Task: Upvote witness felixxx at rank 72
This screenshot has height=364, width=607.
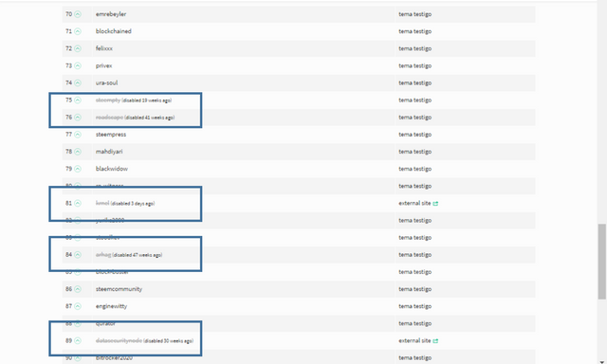Action: pyautogui.click(x=78, y=48)
